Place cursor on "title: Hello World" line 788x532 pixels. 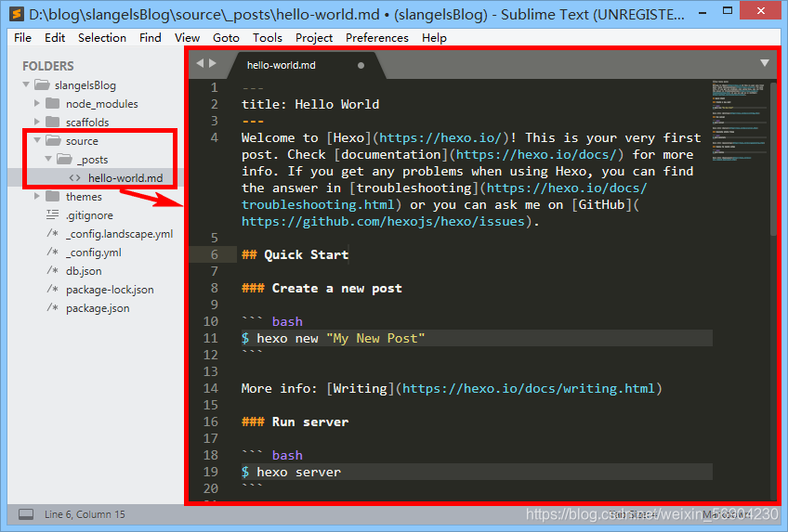[310, 104]
